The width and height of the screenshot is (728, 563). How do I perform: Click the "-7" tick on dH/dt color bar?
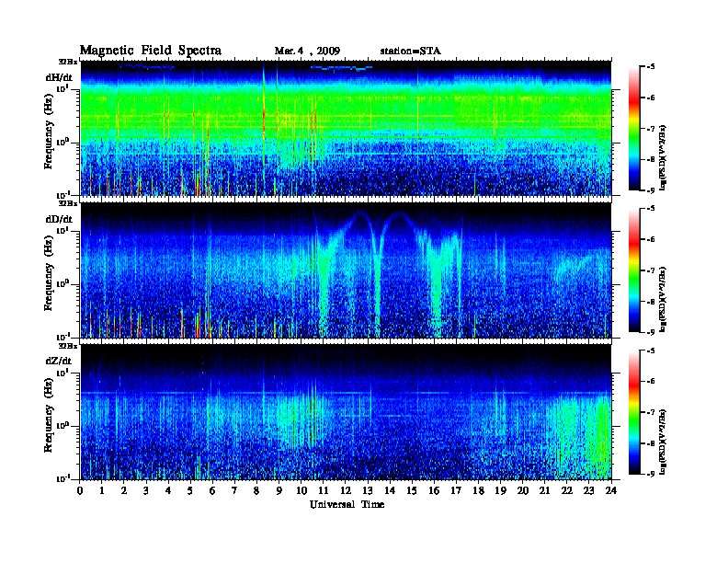tap(651, 129)
